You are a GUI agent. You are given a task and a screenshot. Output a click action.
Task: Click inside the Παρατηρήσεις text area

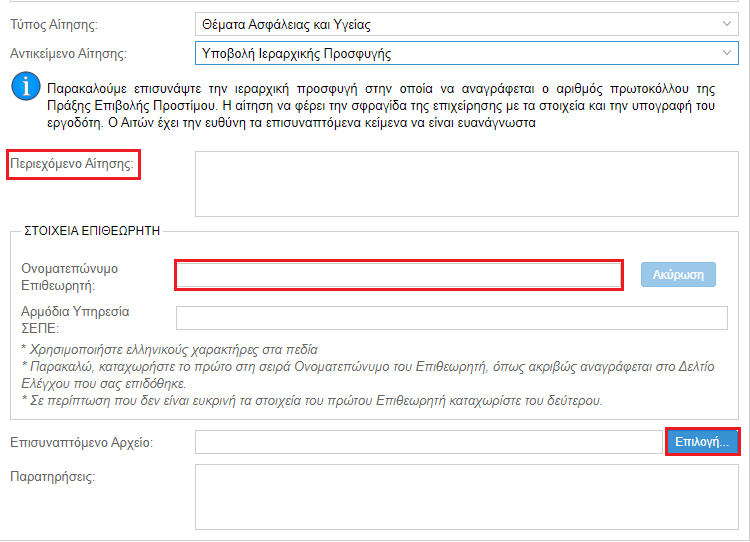[x=466, y=497]
